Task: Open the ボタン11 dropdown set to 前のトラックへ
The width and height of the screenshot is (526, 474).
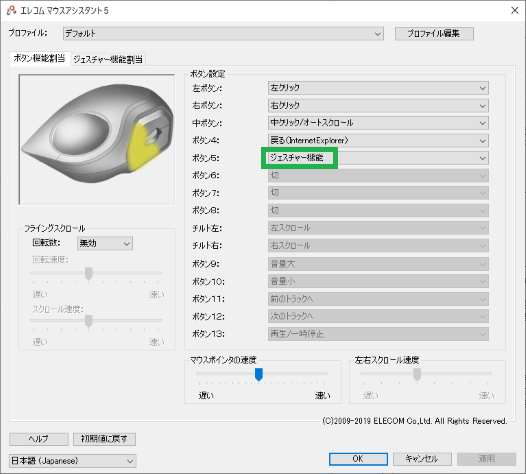Action: tap(378, 299)
